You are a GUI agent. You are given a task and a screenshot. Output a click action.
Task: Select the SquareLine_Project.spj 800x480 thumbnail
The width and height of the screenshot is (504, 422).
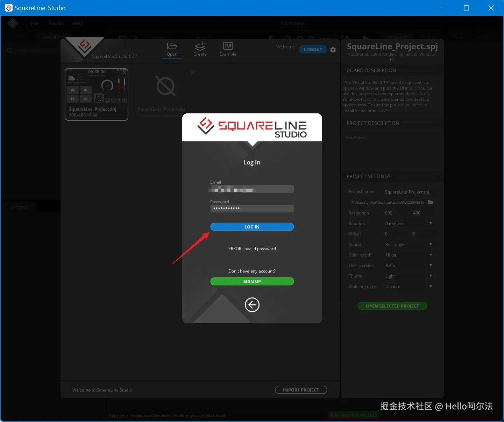(97, 94)
